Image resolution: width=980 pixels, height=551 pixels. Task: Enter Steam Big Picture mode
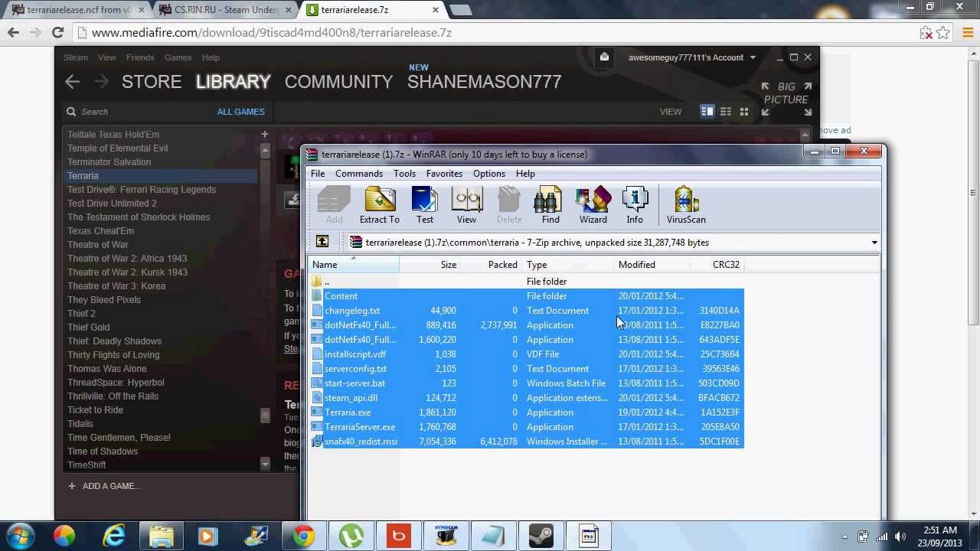(x=786, y=98)
